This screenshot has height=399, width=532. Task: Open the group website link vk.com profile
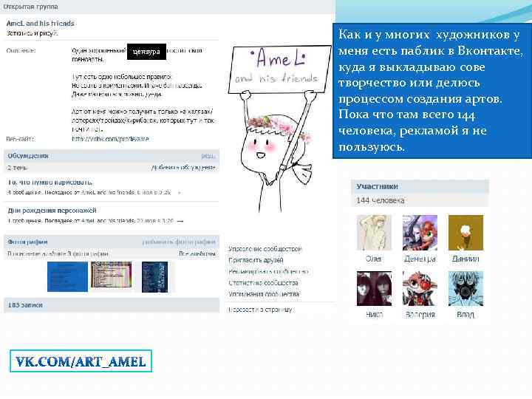(x=110, y=139)
